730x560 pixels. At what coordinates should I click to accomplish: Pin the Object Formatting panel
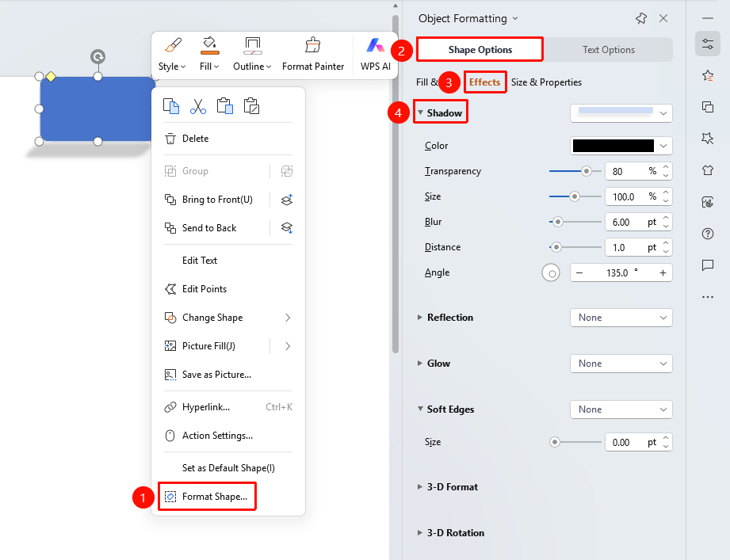pos(641,18)
